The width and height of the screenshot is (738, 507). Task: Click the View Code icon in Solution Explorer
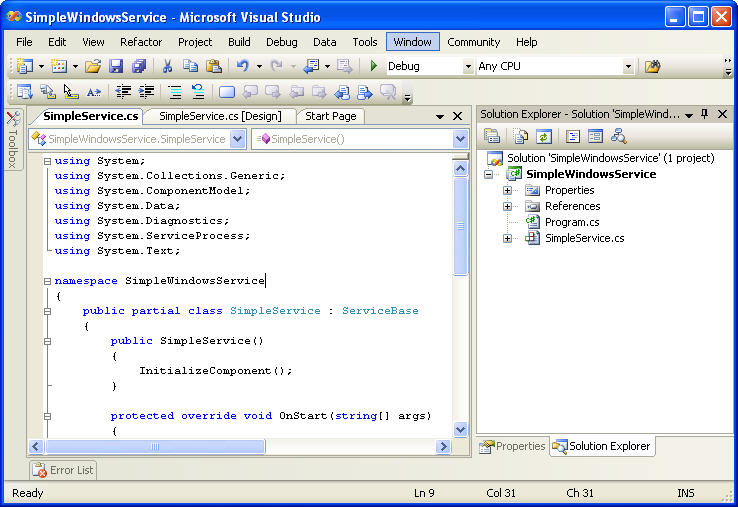(x=572, y=137)
